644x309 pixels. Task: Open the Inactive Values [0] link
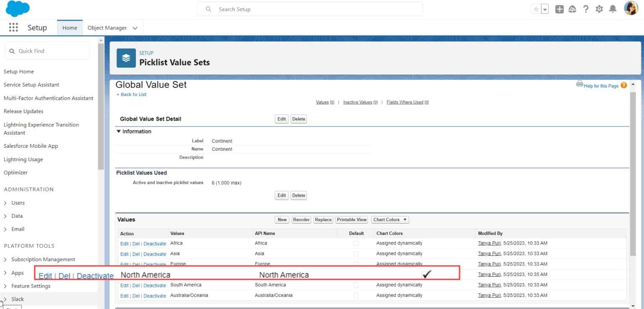pos(360,102)
